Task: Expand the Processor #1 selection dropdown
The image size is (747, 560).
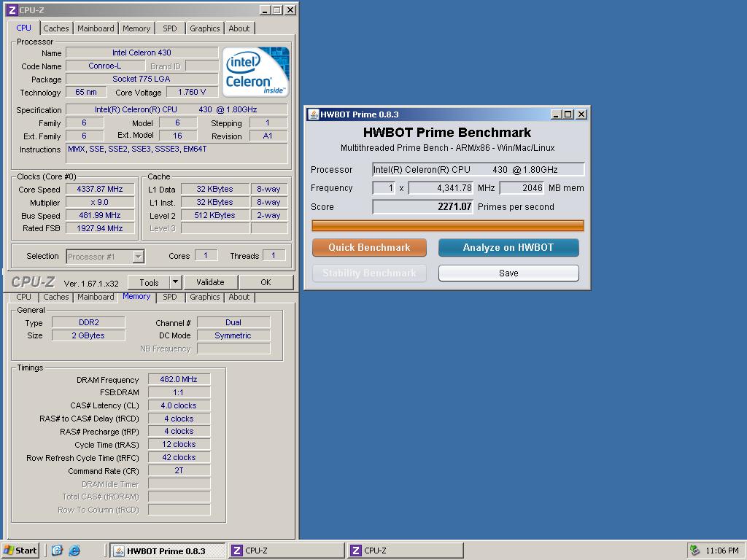Action: click(138, 257)
